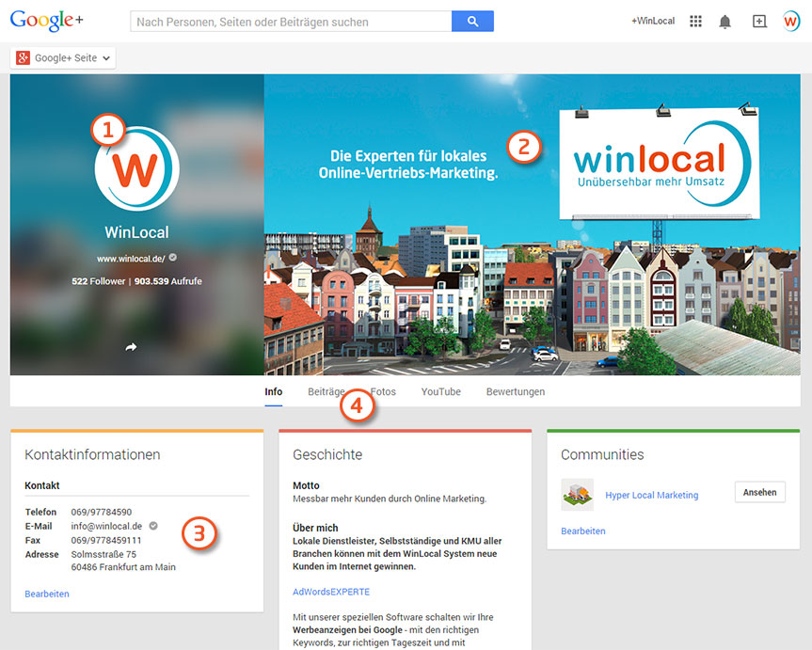
Task: Click the WinLocal profile picture
Action: [137, 168]
